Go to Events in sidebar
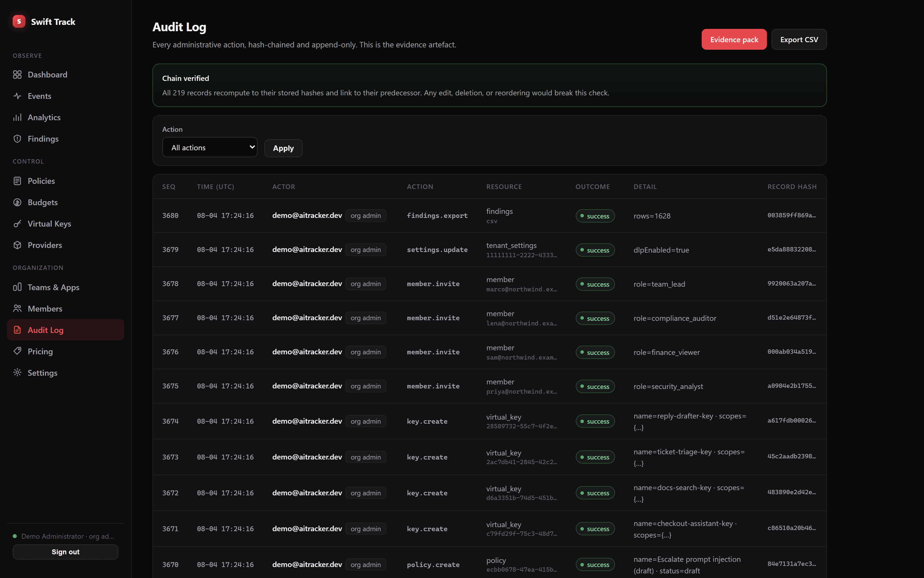Screen dimensions: 924x578 point(65,96)
